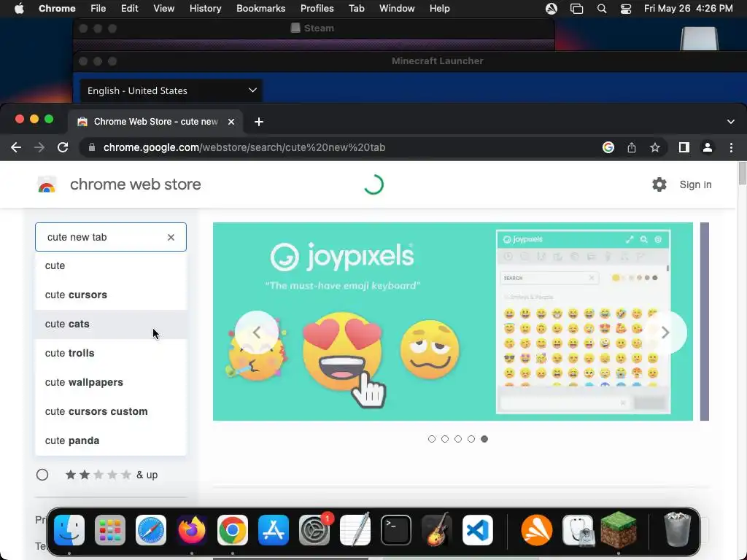747x560 pixels.
Task: Open a new tab with plus button
Action: click(x=259, y=122)
